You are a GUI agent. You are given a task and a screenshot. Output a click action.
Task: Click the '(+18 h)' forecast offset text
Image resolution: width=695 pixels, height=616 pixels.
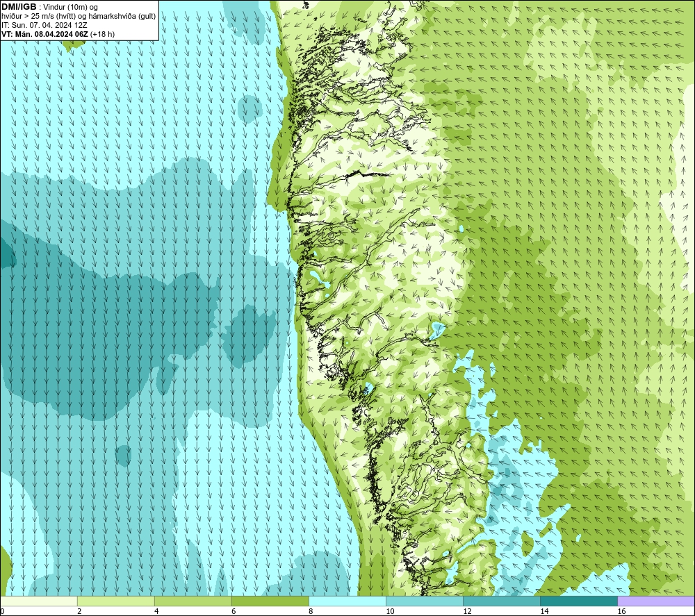102,34
